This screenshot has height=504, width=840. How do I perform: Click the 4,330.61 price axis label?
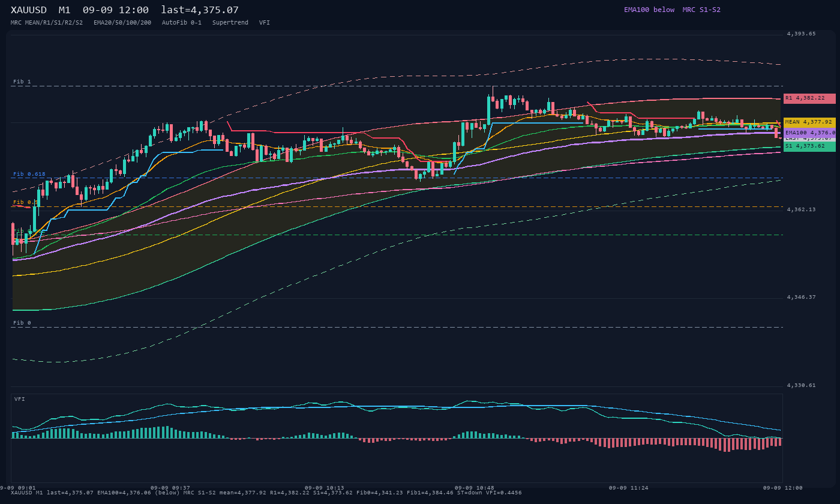pos(802,385)
